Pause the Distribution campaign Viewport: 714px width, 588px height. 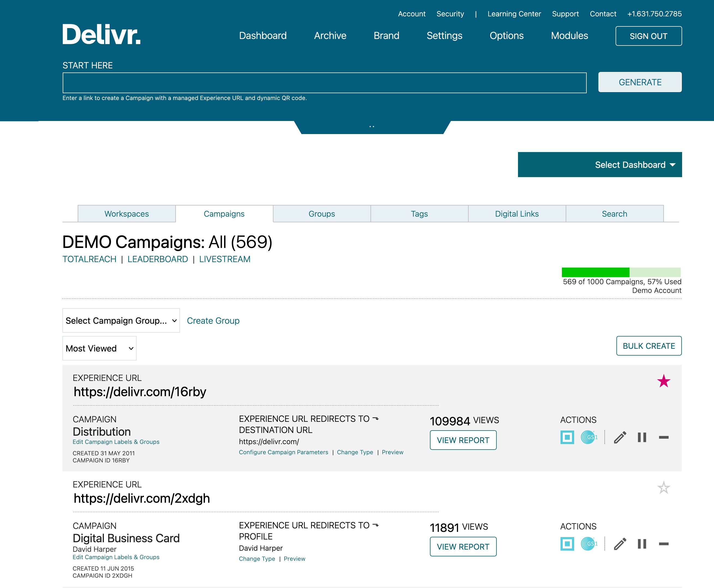[x=641, y=437]
